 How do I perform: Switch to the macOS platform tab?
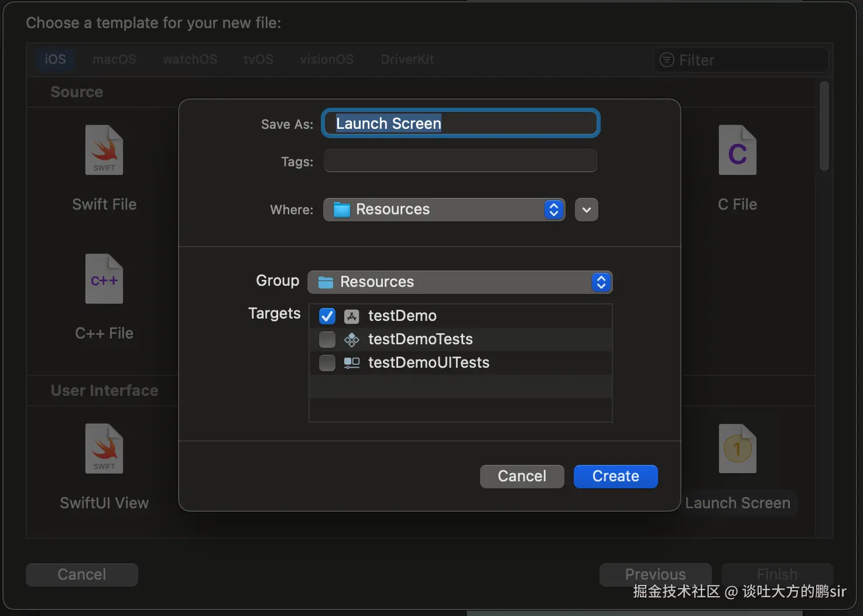click(114, 59)
